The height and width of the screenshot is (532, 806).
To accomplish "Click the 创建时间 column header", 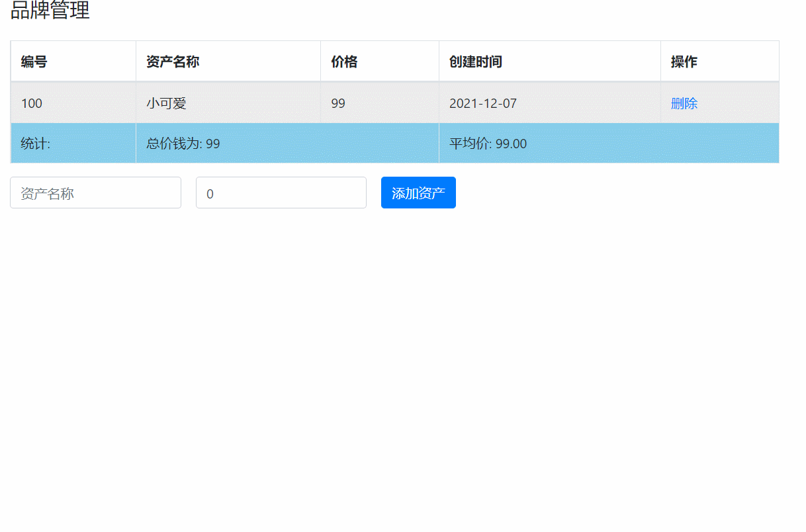I will (472, 61).
